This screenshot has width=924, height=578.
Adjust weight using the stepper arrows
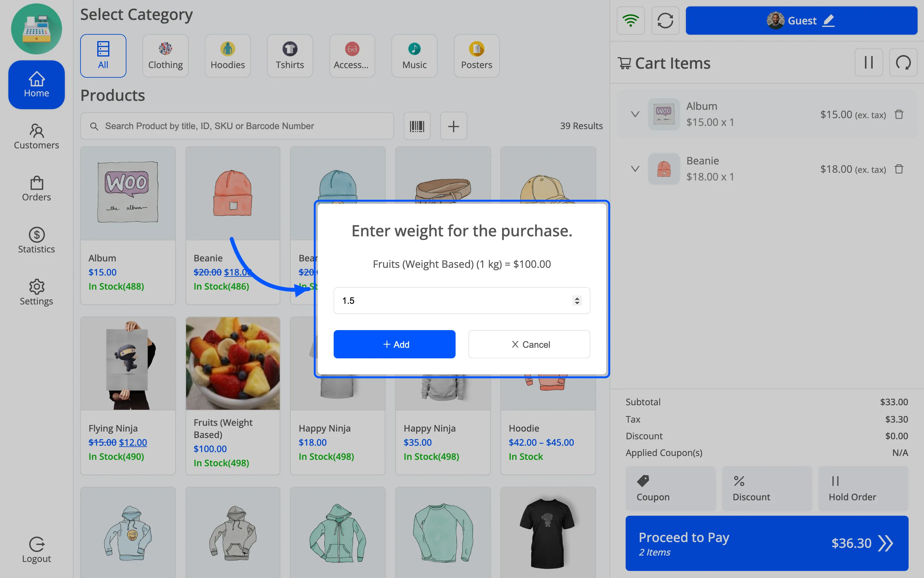pos(577,301)
